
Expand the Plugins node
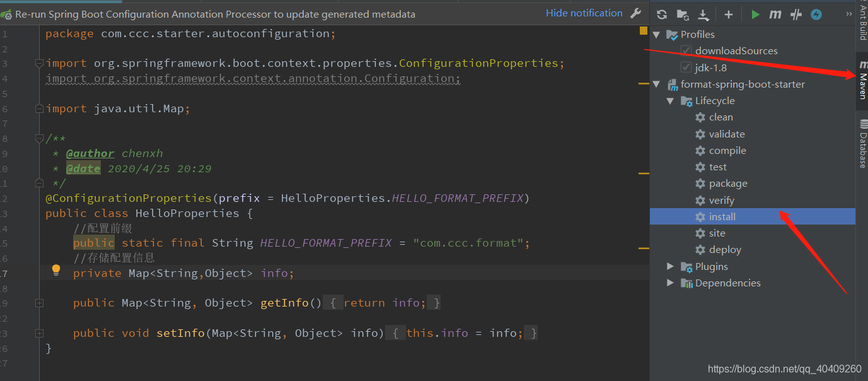pyautogui.click(x=671, y=266)
